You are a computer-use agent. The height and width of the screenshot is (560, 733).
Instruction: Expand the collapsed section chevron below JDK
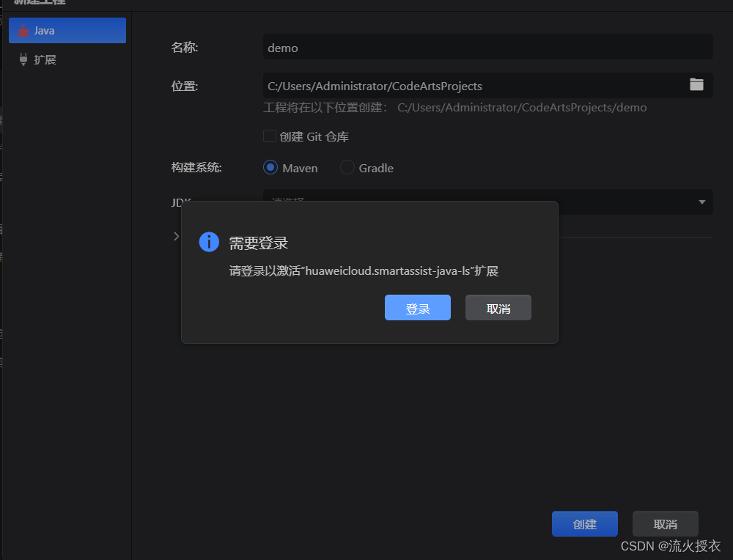click(175, 236)
